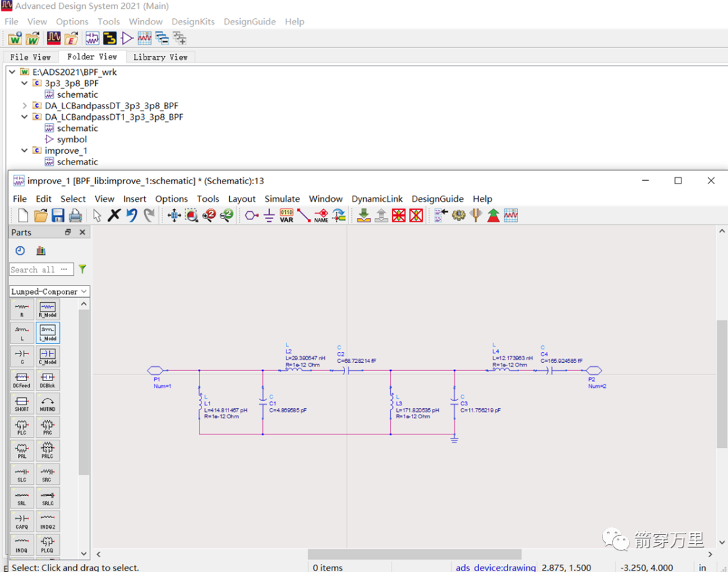This screenshot has height=572, width=728.
Task: Open the Layout menu in schematic window
Action: (x=242, y=199)
